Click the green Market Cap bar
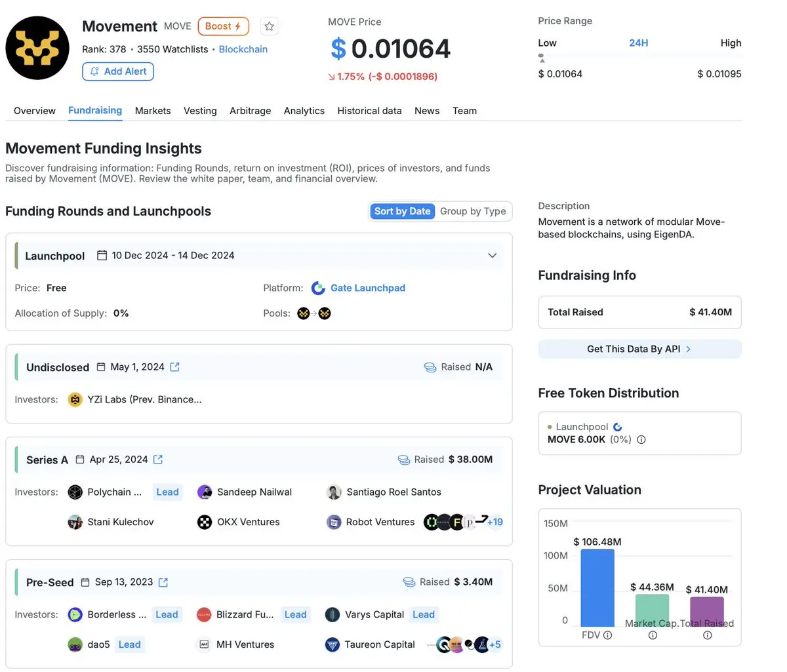 652,610
